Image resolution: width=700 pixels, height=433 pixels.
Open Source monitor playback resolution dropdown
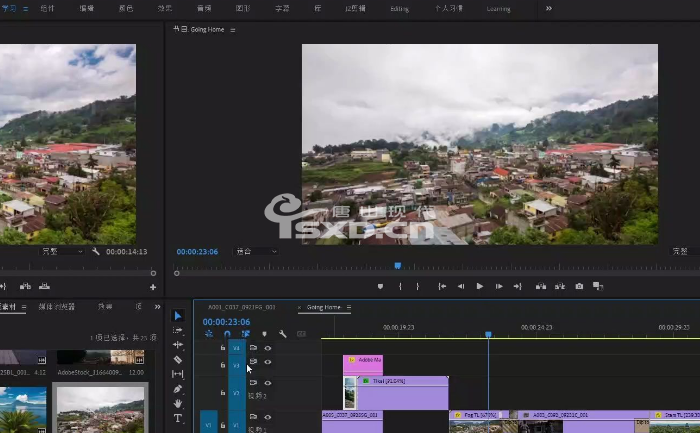(x=61, y=251)
